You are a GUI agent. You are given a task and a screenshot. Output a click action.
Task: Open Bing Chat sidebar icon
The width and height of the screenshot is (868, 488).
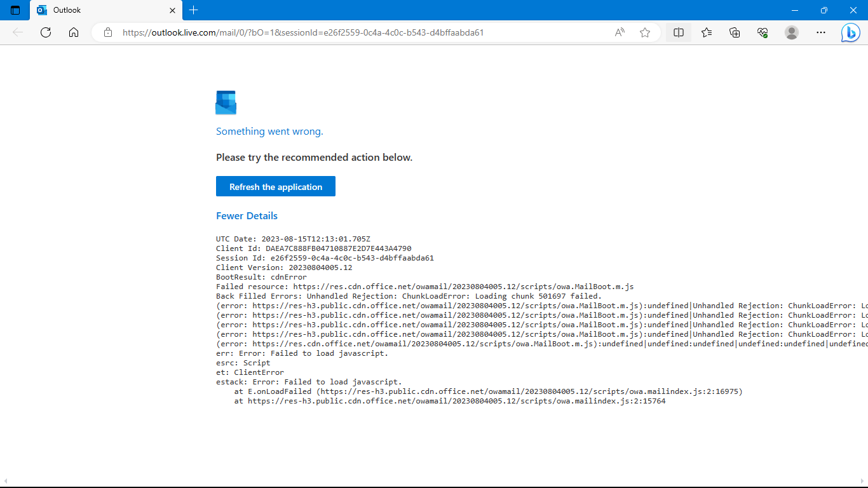(x=850, y=32)
